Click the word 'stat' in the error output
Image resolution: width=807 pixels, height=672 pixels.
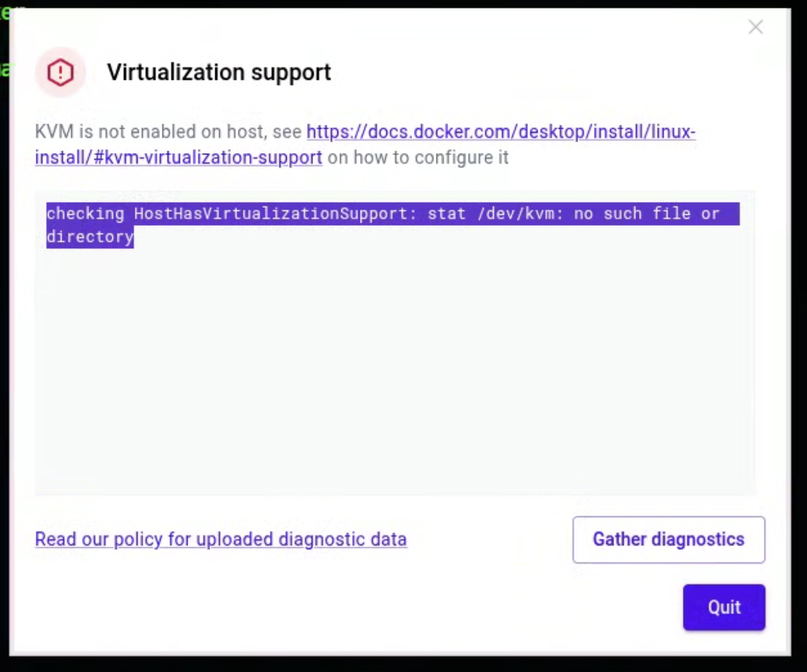click(446, 214)
